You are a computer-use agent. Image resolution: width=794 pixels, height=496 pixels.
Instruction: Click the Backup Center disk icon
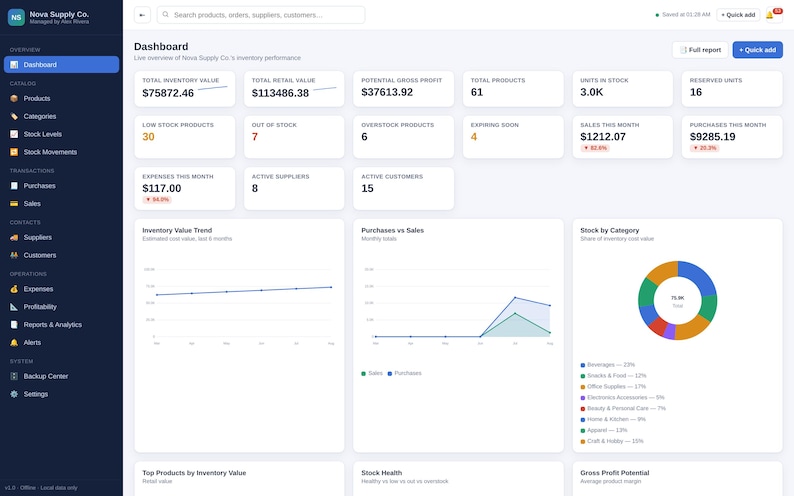pyautogui.click(x=14, y=376)
